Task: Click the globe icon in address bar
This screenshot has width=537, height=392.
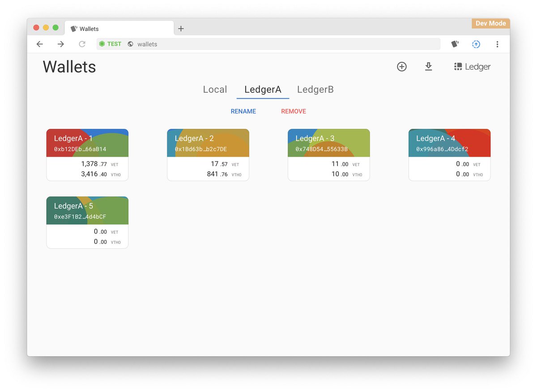Action: pyautogui.click(x=130, y=44)
